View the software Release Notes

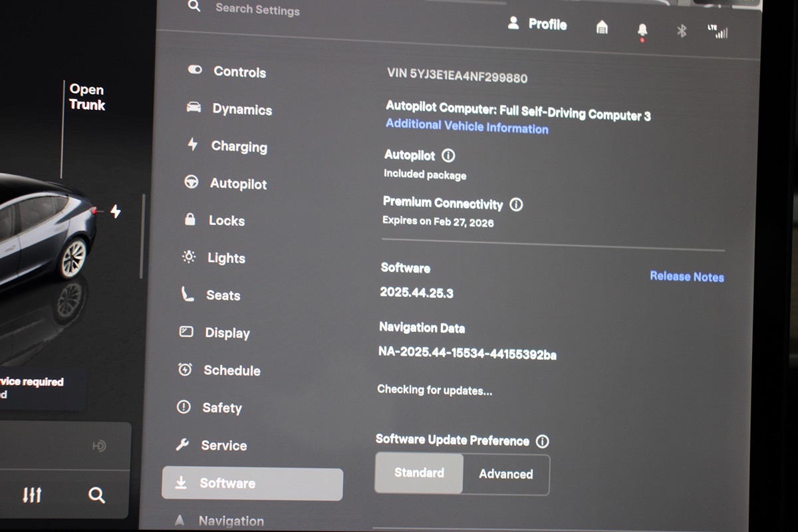pyautogui.click(x=686, y=277)
